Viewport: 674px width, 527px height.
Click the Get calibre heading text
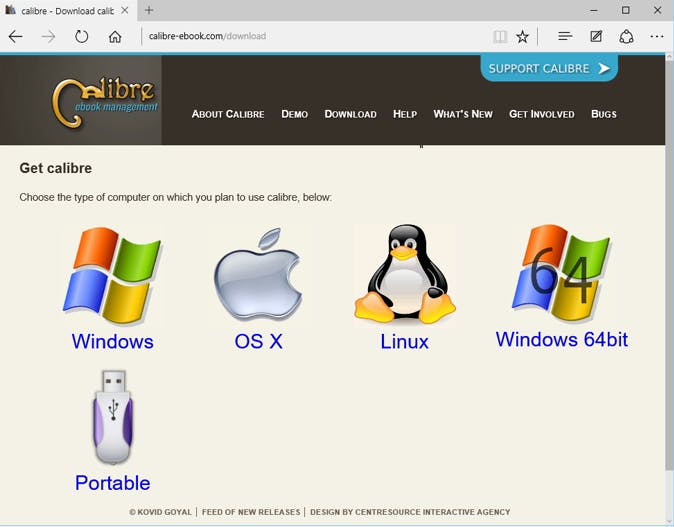coord(55,168)
